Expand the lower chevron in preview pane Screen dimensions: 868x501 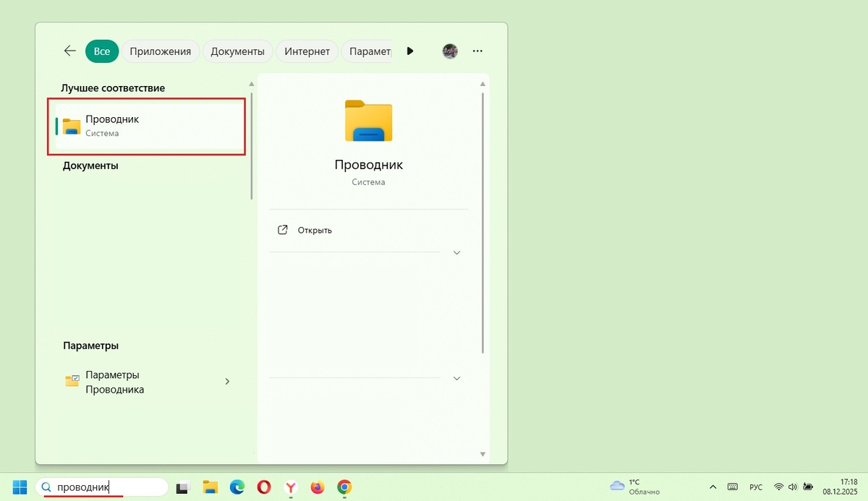coord(456,378)
